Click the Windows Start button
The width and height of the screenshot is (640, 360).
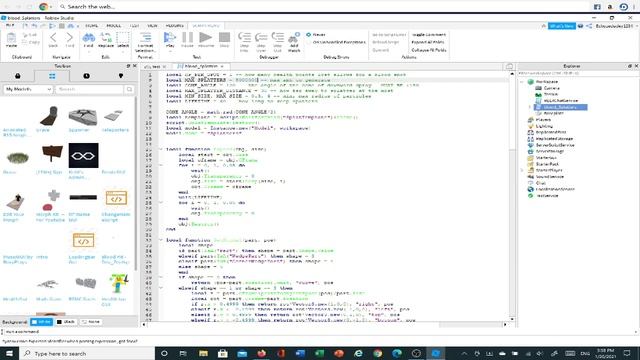pyautogui.click(x=9, y=353)
